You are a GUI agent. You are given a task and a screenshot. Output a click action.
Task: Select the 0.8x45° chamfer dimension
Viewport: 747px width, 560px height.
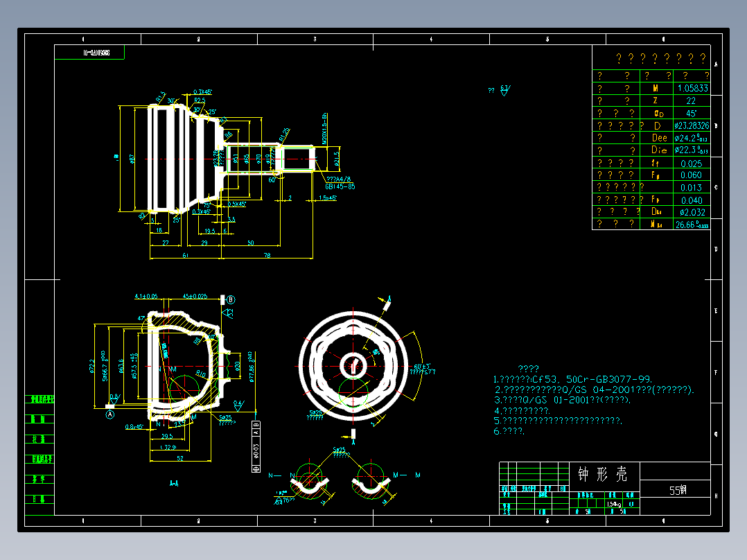pos(134,427)
